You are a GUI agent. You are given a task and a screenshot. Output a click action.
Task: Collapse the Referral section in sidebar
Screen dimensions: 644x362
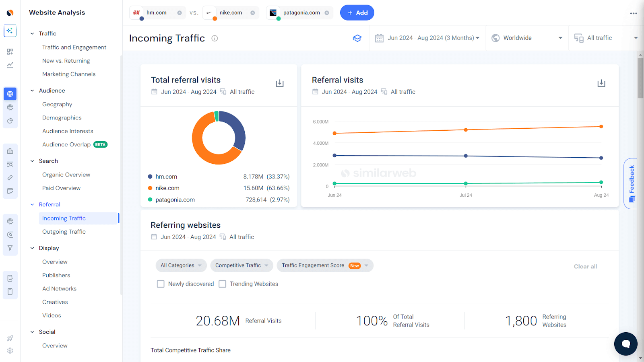coord(33,205)
